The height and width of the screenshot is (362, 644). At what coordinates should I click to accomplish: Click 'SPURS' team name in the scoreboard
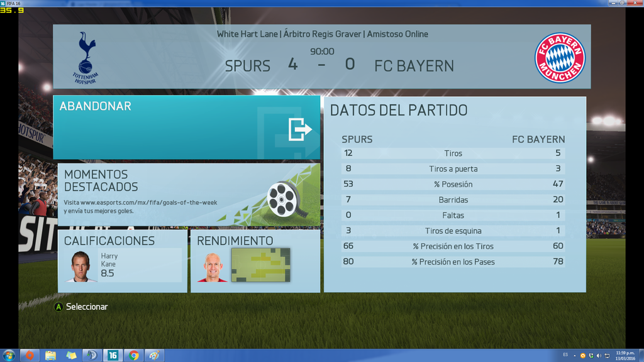(248, 66)
